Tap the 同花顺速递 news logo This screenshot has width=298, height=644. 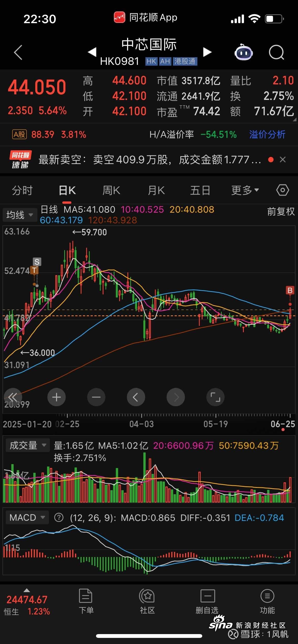[20, 159]
